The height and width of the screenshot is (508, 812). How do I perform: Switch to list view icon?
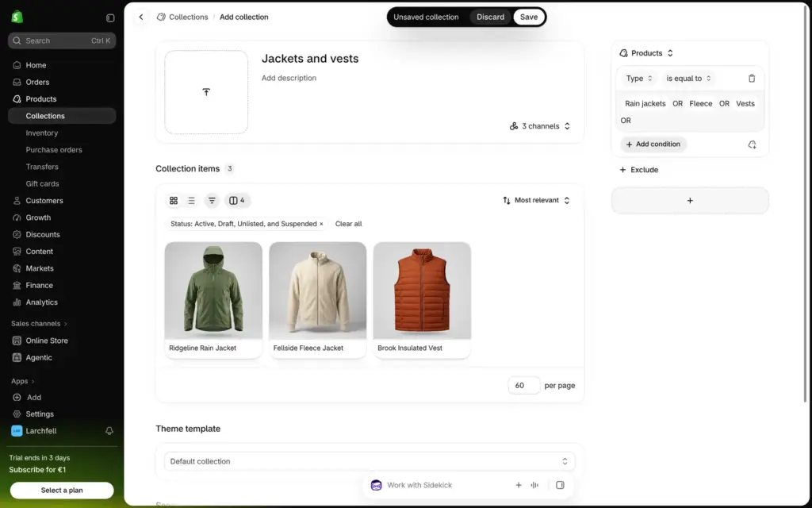pos(192,201)
